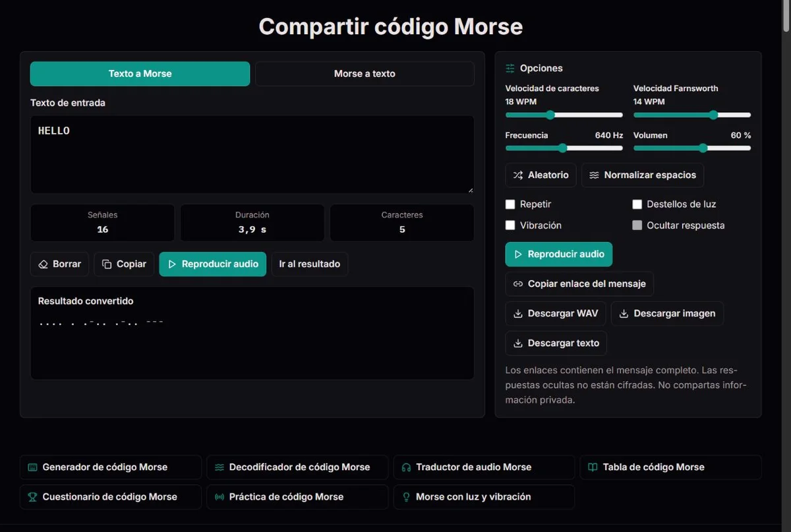Click the 60 % volume value
Screen dimensions: 791x532
pyautogui.click(x=741, y=135)
